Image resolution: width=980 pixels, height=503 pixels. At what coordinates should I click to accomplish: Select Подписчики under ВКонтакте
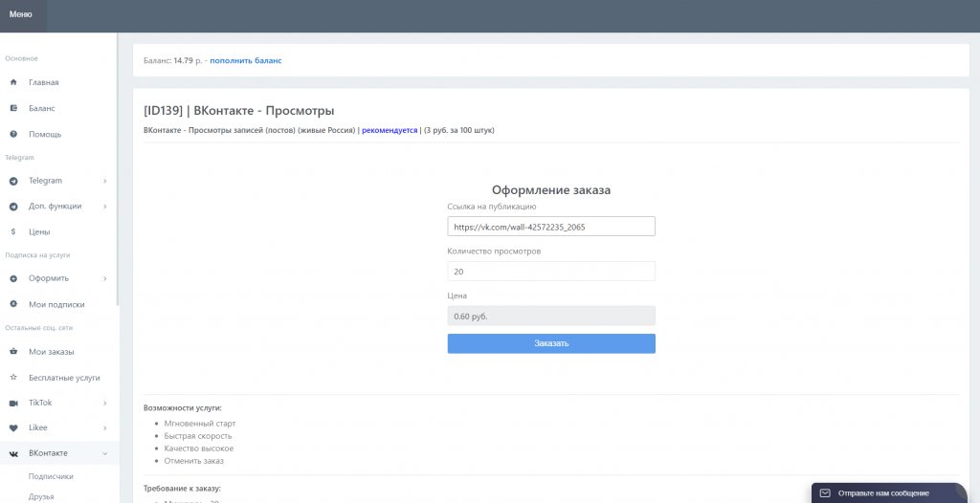(51, 476)
